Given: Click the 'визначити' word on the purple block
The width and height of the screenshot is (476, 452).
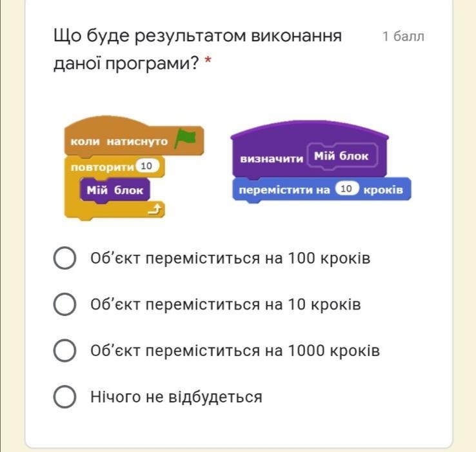Looking at the screenshot, I should pyautogui.click(x=272, y=159).
